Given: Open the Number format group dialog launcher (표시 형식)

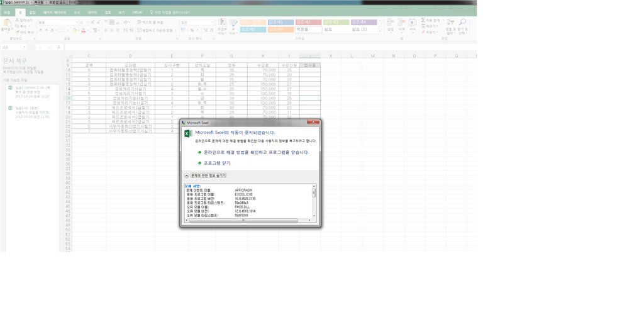Looking at the screenshot, I should 213,38.
